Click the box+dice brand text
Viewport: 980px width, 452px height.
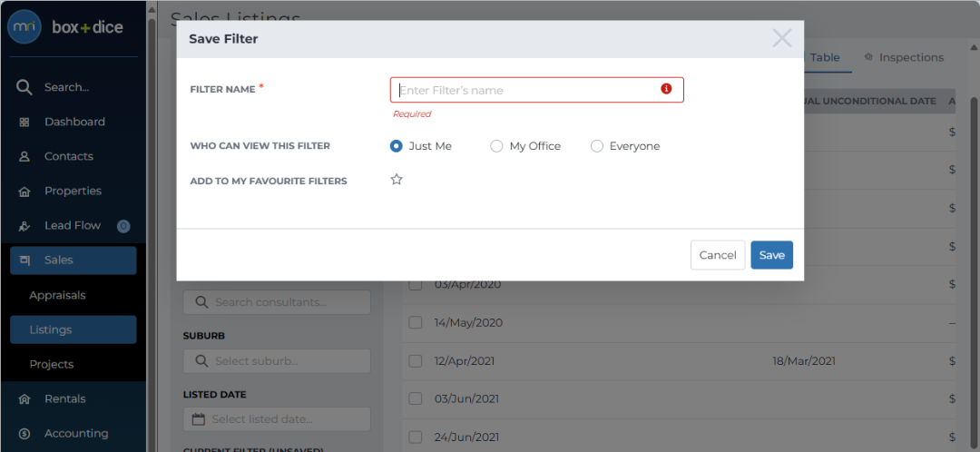87,27
